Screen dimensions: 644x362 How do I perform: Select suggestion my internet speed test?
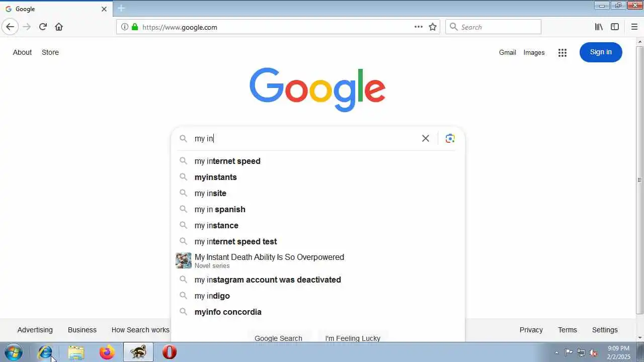tap(318, 241)
